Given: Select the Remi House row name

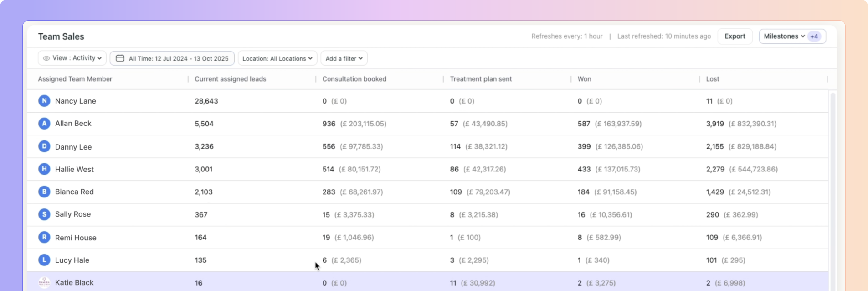Looking at the screenshot, I should [x=76, y=238].
